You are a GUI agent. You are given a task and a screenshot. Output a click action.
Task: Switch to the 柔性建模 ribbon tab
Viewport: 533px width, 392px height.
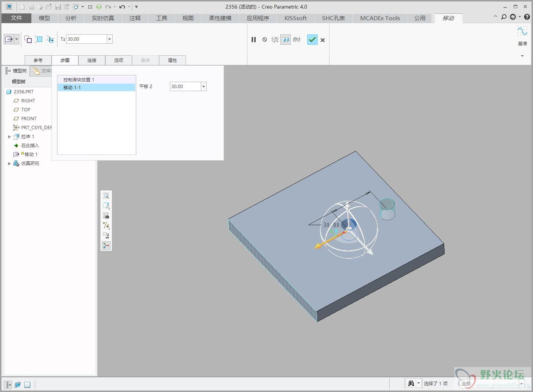coord(220,18)
